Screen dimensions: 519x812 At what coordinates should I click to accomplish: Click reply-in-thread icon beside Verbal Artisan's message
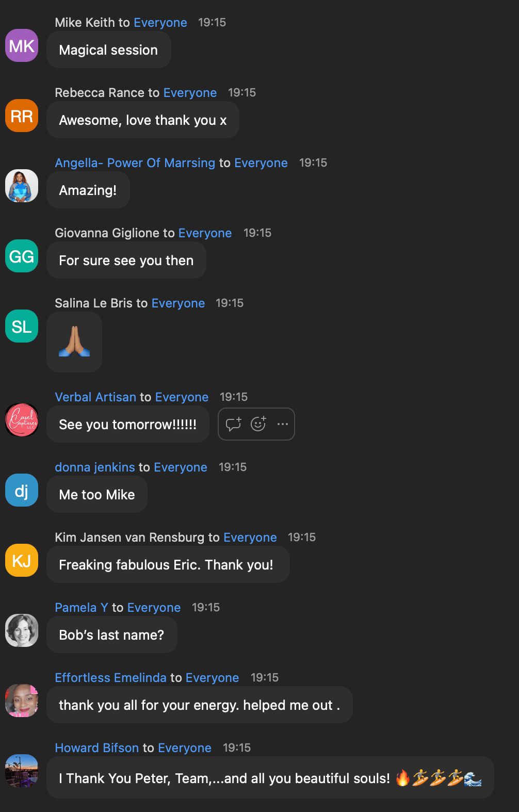coord(233,424)
